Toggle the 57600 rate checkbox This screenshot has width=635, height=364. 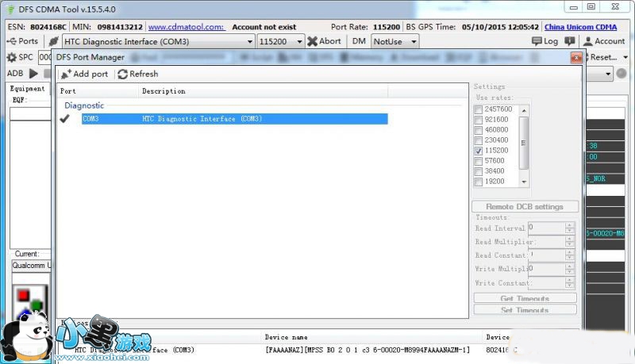click(479, 161)
